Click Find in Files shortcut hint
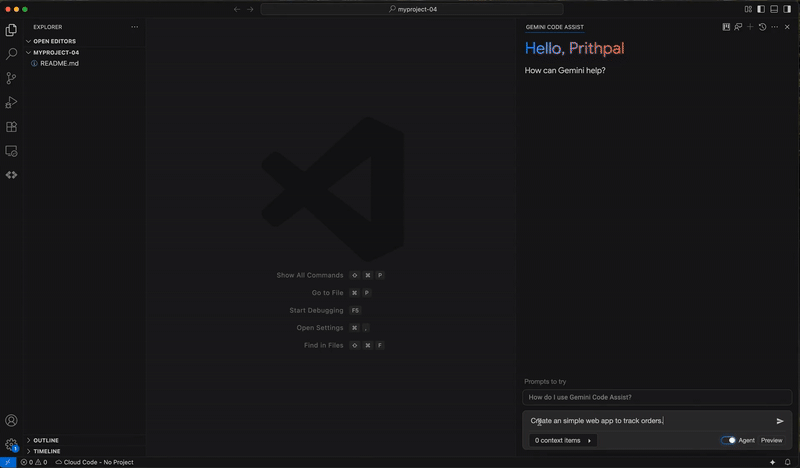This screenshot has height=468, width=800. click(344, 346)
